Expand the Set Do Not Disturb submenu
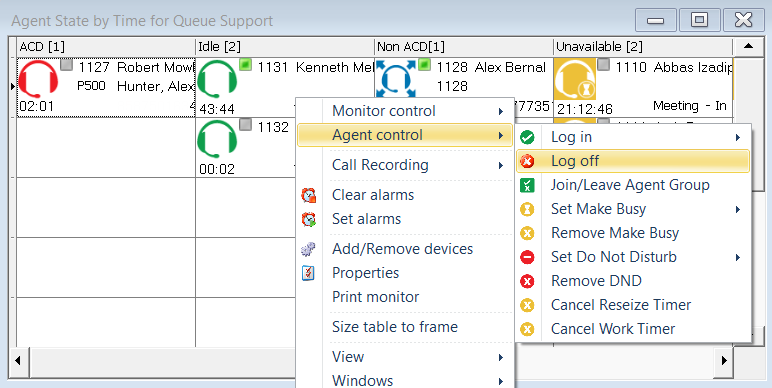 point(633,257)
